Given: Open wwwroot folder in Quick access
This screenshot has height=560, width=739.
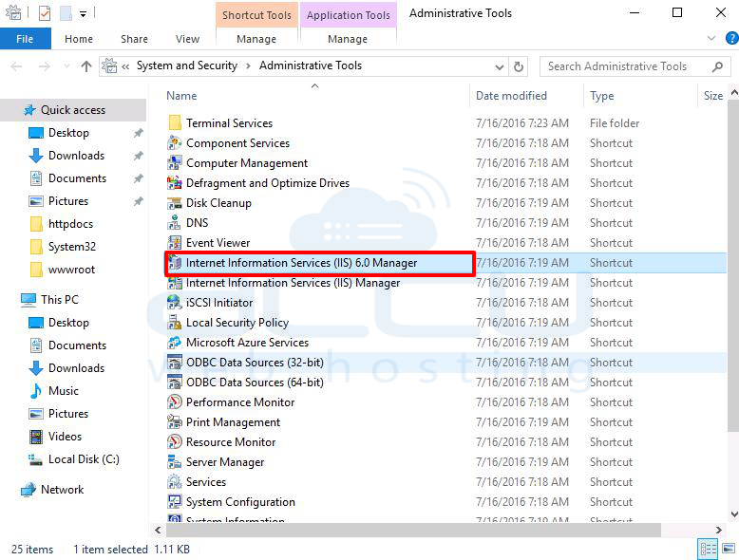Looking at the screenshot, I should point(71,270).
